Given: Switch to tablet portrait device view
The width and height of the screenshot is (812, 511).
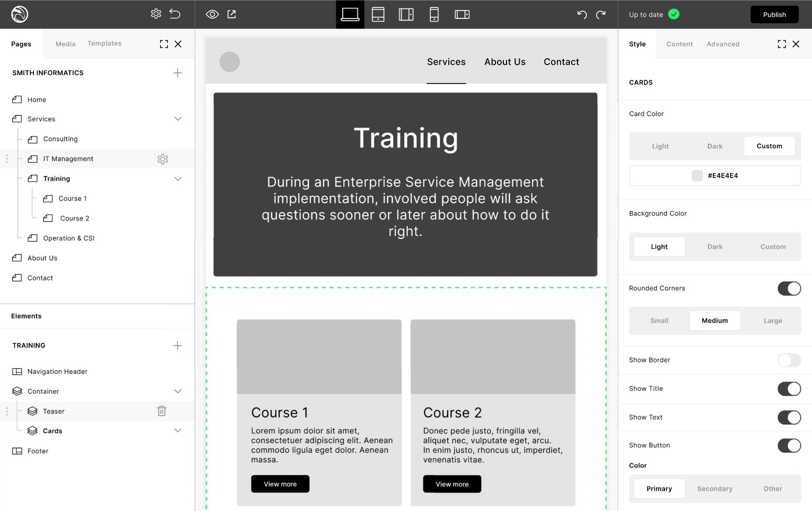Looking at the screenshot, I should (x=378, y=14).
